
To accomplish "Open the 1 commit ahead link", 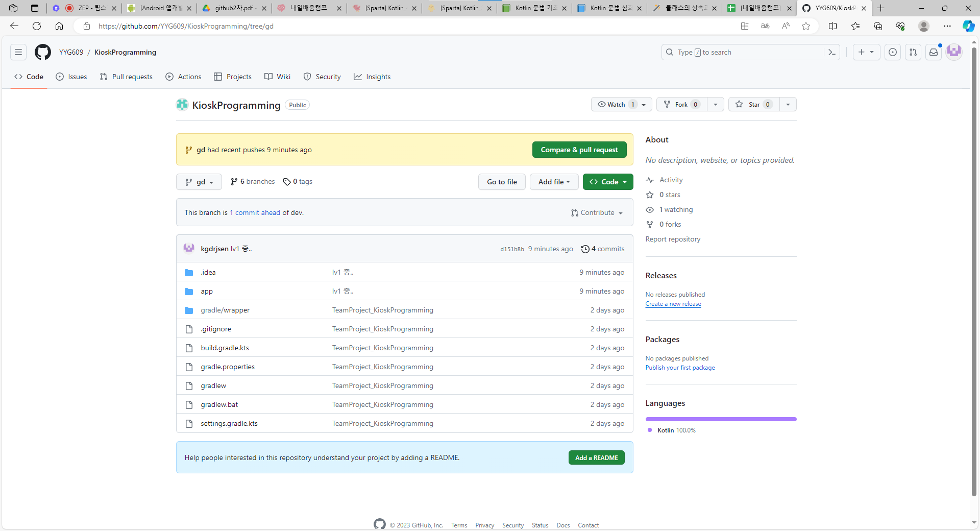I will click(x=255, y=212).
